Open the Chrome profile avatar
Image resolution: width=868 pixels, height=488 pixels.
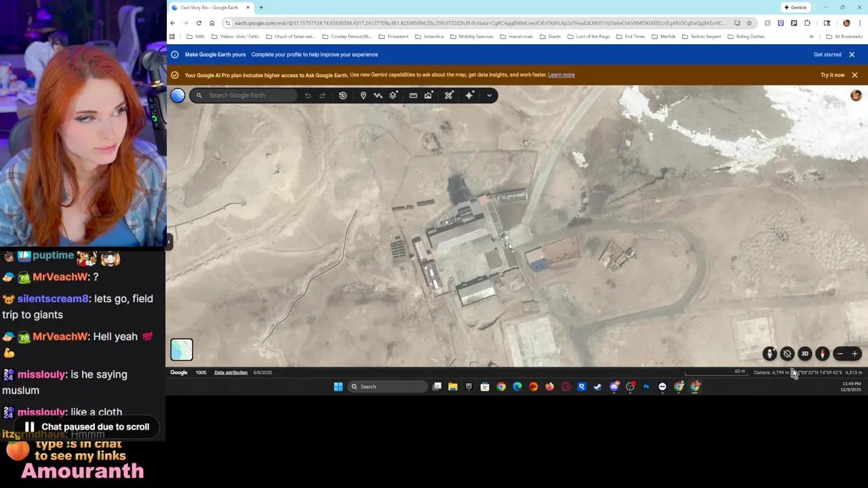(x=846, y=23)
